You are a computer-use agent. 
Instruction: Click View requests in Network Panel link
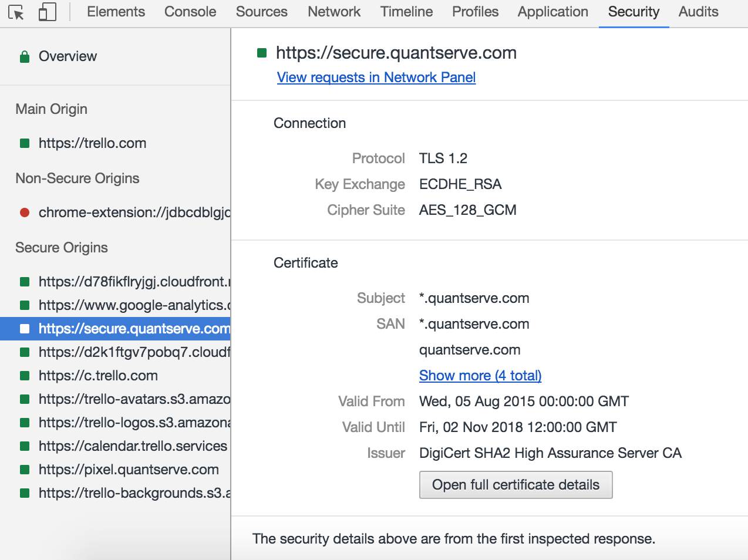(x=376, y=77)
